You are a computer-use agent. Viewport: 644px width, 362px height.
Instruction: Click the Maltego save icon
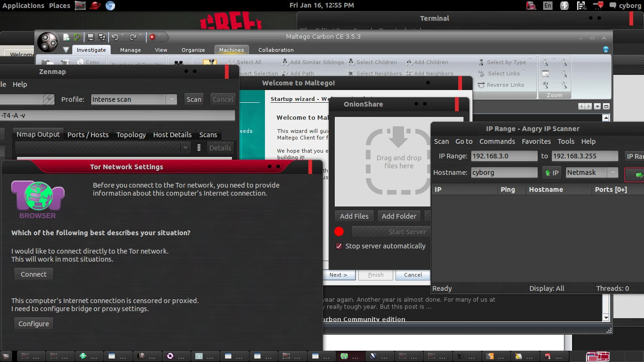(90, 37)
